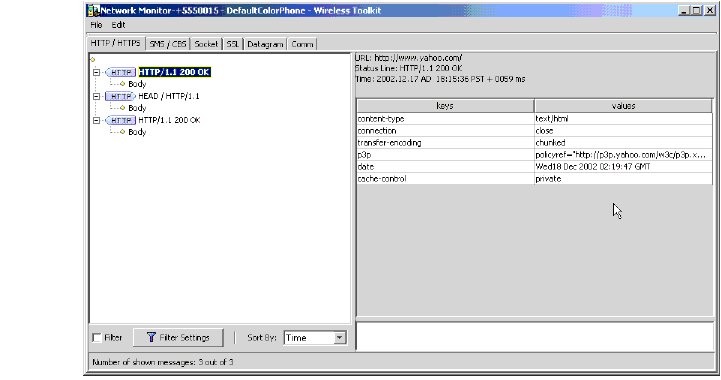This screenshot has width=721, height=380.
Task: Click the values column header
Action: coord(623,106)
